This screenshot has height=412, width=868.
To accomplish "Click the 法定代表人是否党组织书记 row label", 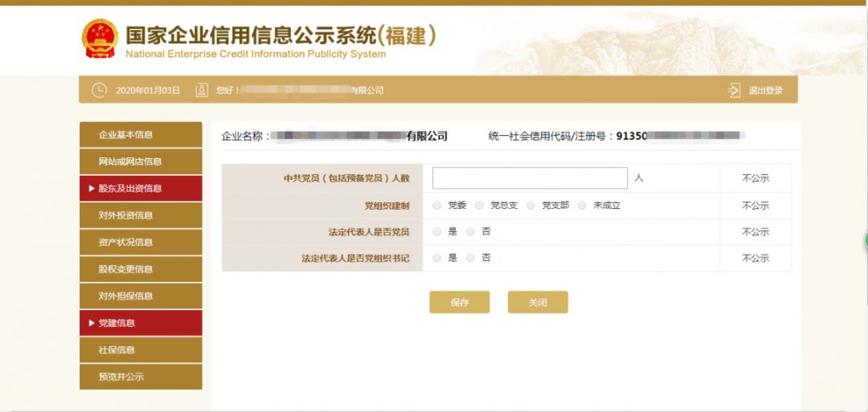I will (356, 259).
